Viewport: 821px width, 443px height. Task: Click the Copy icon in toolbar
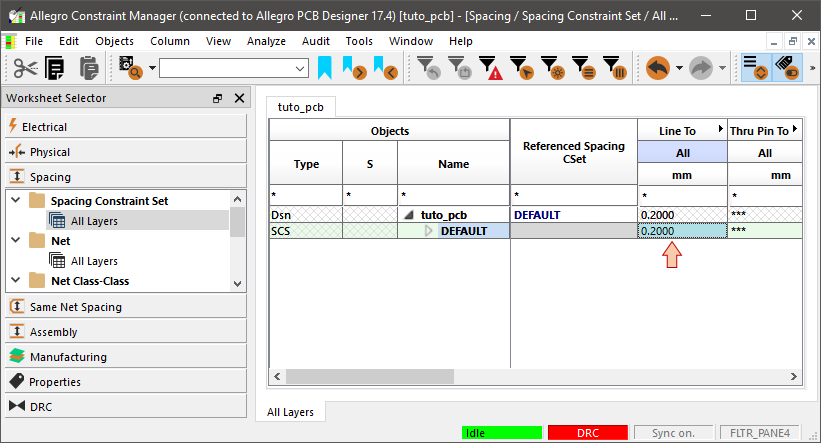pos(54,68)
